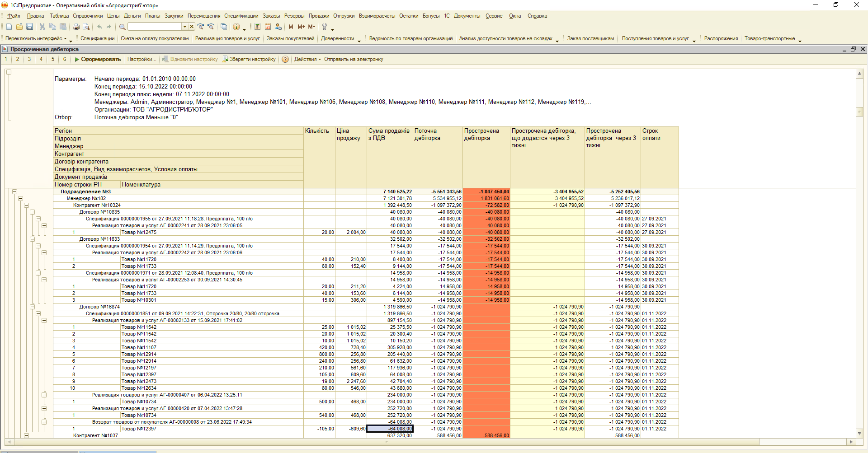The image size is (868, 453).
Task: Click the Зберегти настройку button
Action: tap(249, 60)
